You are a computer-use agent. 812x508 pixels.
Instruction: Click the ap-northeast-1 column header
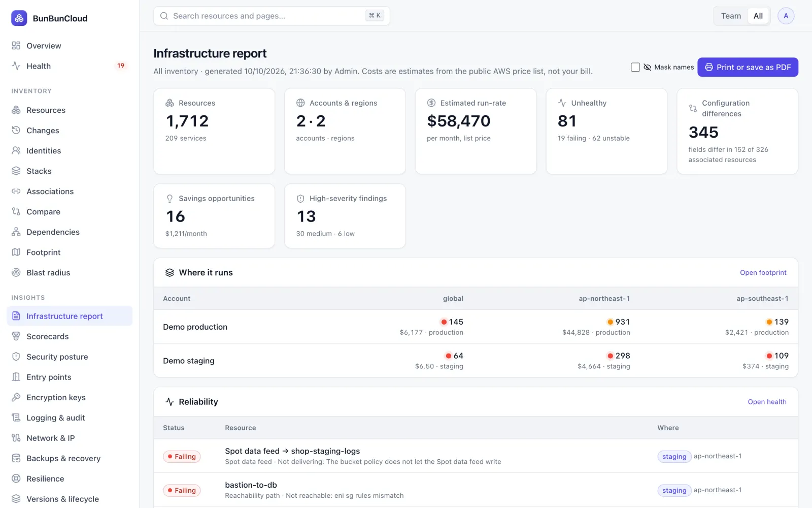pos(604,299)
